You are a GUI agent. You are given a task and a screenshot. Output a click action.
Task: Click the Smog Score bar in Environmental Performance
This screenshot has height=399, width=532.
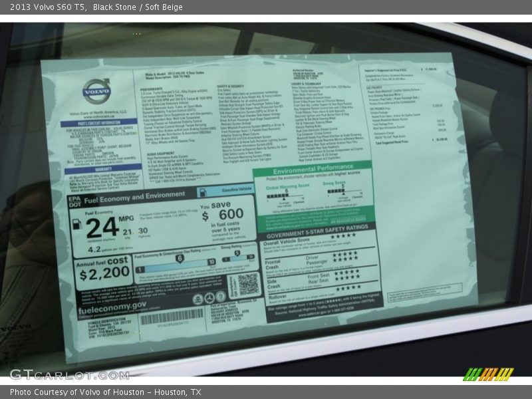(344, 191)
